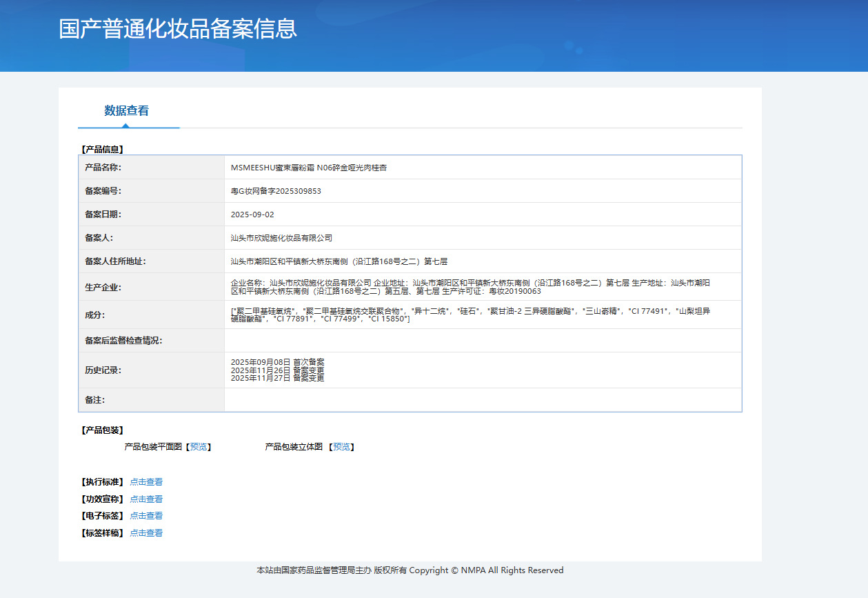Image resolution: width=868 pixels, height=598 pixels.
Task: Select the filing date 2025-09-02
Action: pos(252,215)
